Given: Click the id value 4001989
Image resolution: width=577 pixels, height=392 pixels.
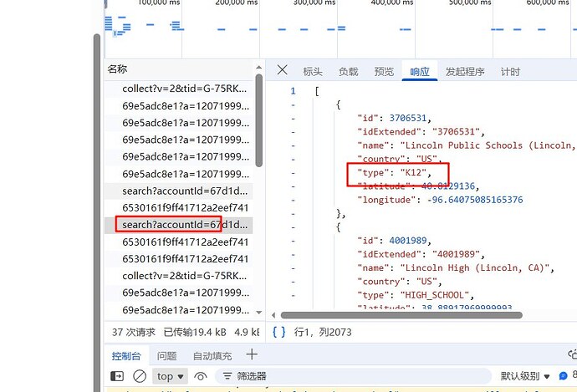Looking at the screenshot, I should 408,241.
